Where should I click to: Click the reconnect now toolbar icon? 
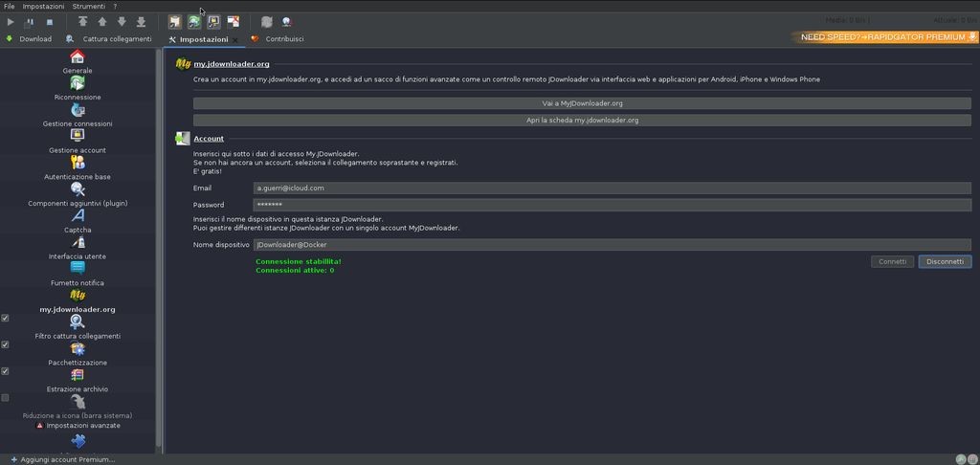(267, 22)
